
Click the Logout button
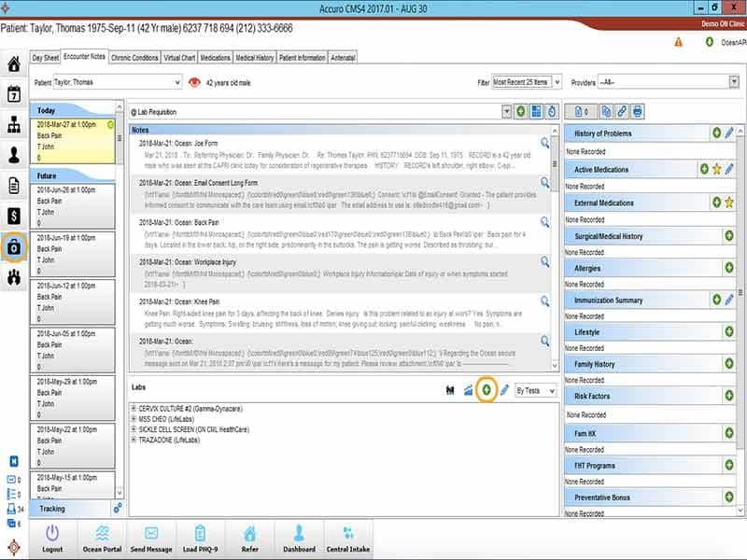point(52,539)
